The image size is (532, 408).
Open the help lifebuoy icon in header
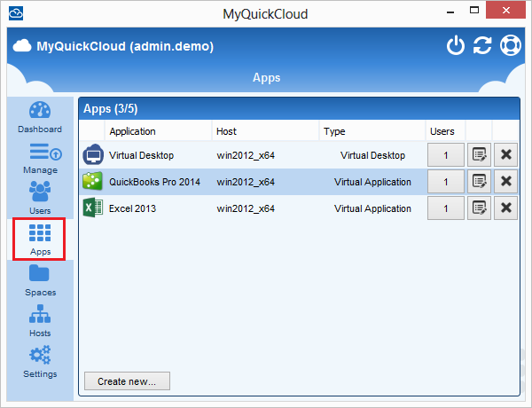(x=511, y=45)
